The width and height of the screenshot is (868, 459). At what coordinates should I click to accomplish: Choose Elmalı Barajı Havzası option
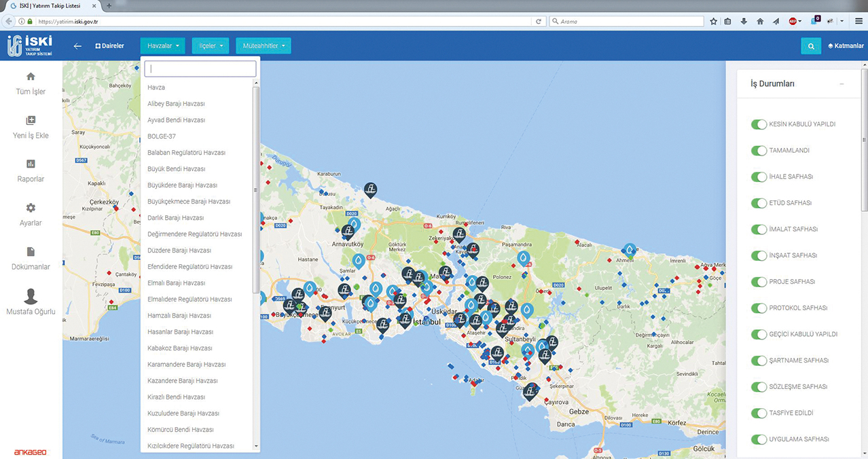pyautogui.click(x=175, y=283)
